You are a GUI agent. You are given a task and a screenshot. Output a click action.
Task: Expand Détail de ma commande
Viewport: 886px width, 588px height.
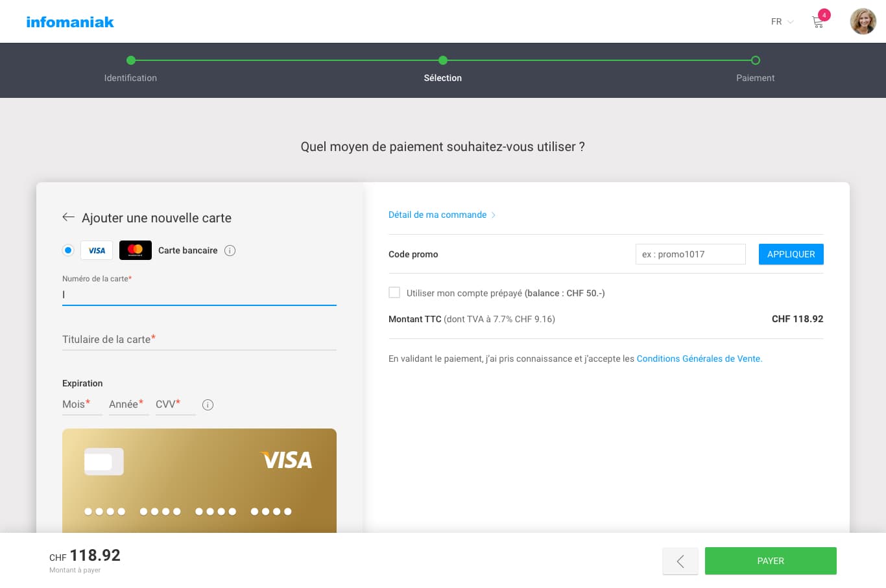[x=442, y=215]
